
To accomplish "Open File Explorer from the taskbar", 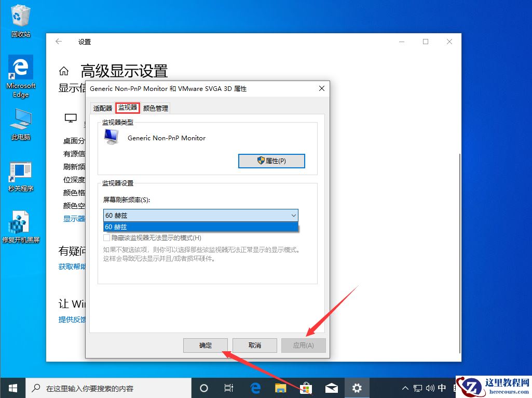I will 280,388.
